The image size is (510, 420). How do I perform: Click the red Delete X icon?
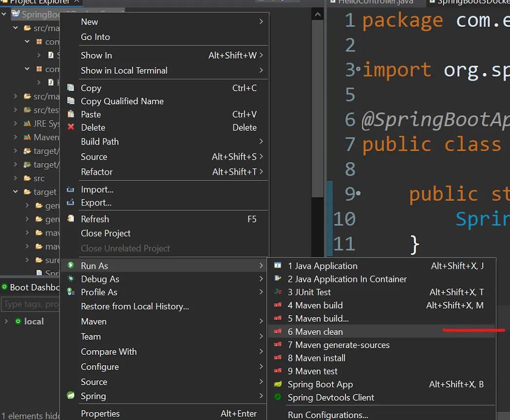click(71, 127)
